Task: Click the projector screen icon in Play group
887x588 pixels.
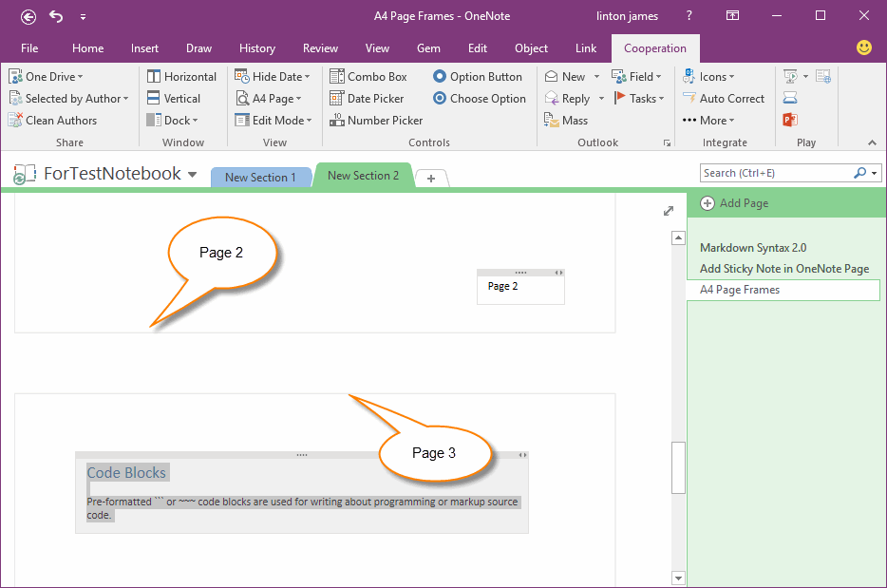Action: pyautogui.click(x=790, y=99)
